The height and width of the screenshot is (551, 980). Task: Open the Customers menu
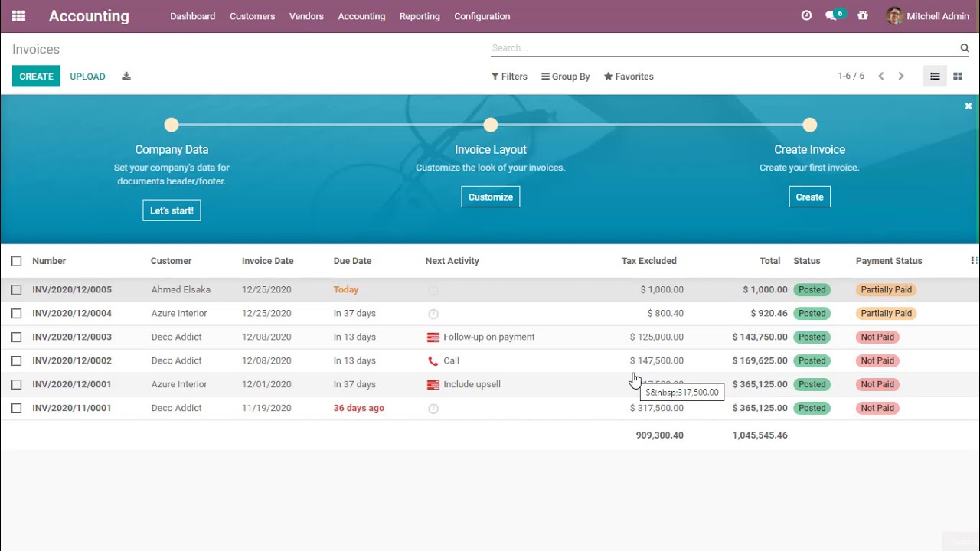[x=252, y=15]
